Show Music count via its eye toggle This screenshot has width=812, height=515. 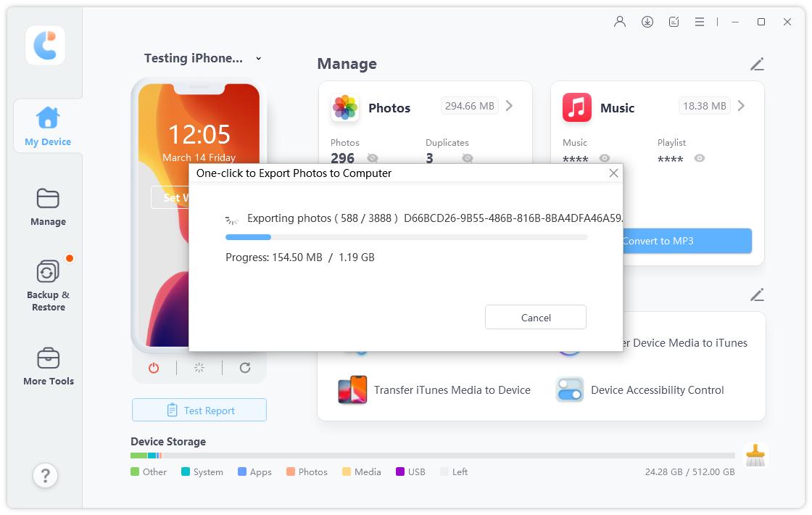pyautogui.click(x=606, y=158)
